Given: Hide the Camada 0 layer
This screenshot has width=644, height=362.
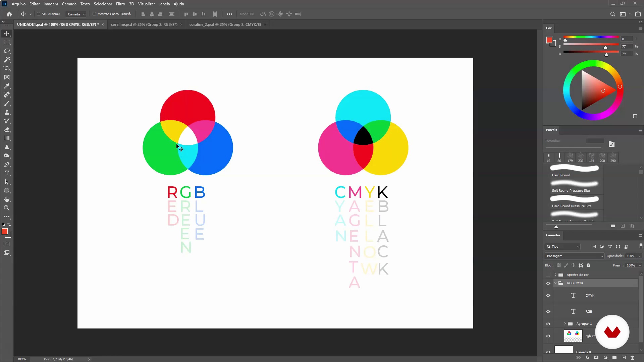Looking at the screenshot, I should point(548,352).
